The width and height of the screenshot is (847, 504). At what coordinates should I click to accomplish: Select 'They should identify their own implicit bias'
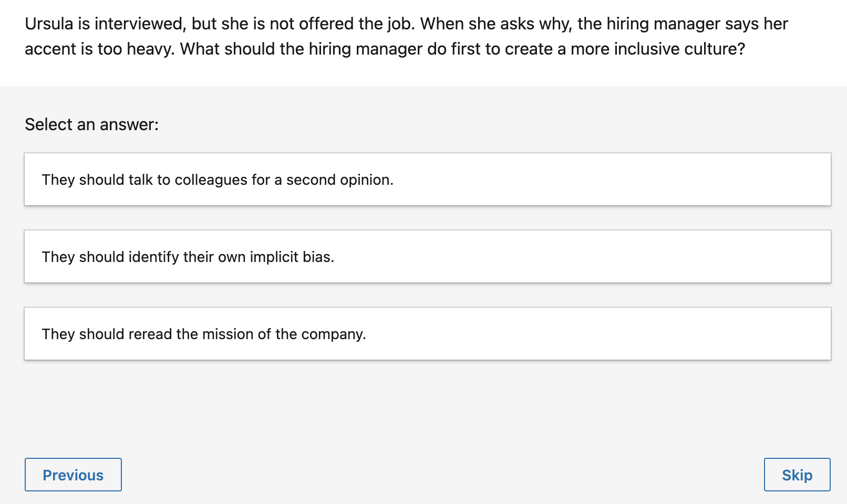pyautogui.click(x=427, y=257)
